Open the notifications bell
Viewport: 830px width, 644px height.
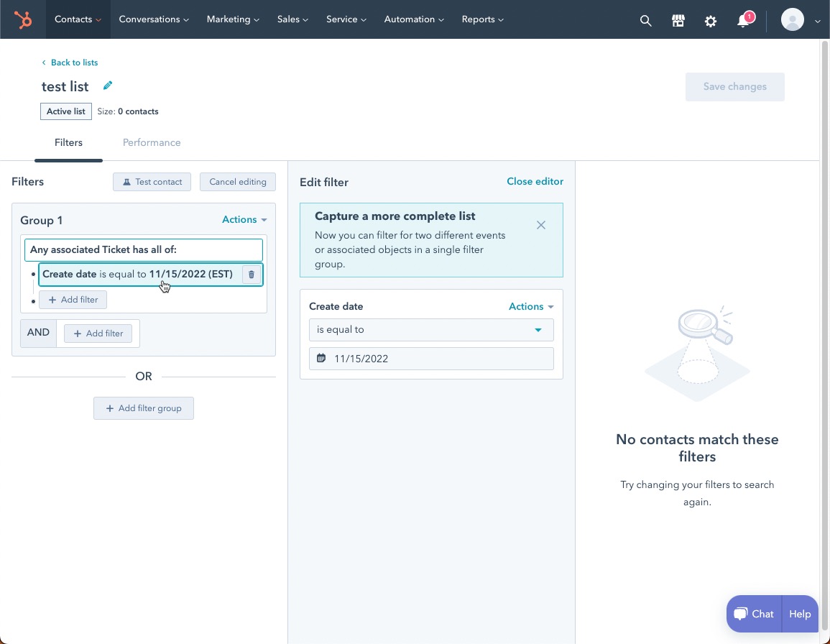point(744,21)
